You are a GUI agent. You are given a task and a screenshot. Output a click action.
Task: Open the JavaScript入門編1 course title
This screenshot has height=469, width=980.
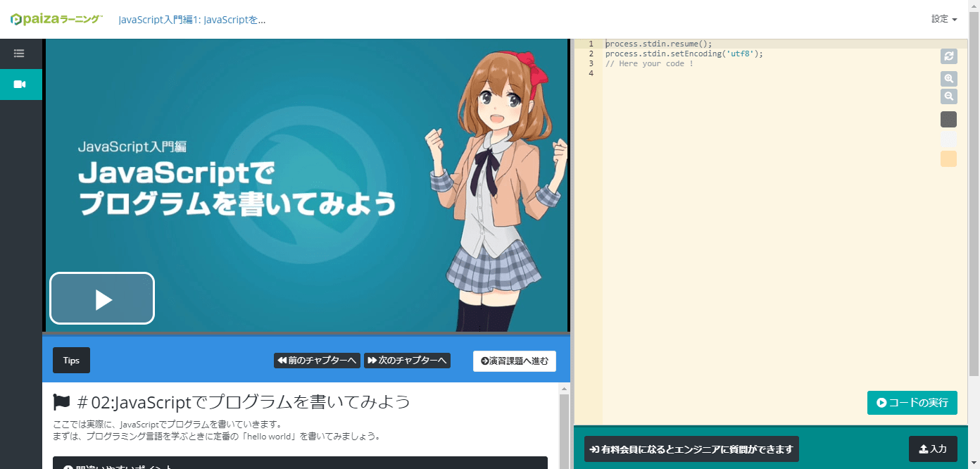192,20
